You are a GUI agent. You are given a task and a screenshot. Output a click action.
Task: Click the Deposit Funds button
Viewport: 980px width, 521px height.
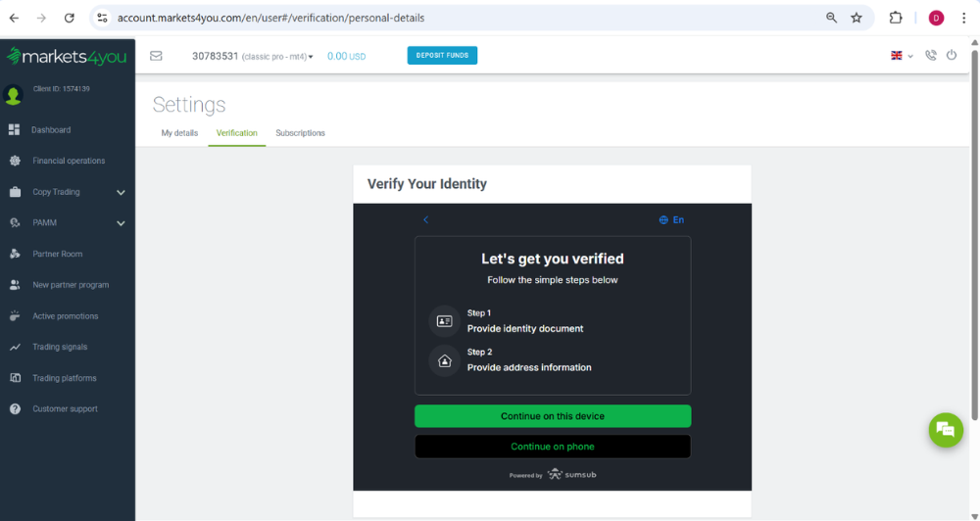pyautogui.click(x=442, y=56)
